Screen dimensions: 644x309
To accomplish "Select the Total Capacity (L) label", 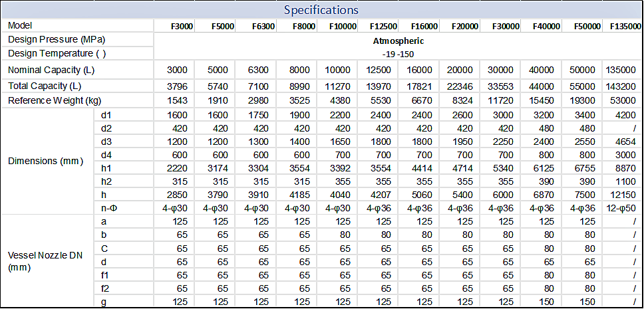I will tap(46, 86).
